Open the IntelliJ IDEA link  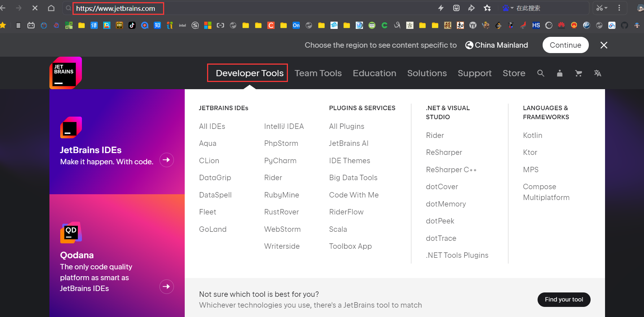pyautogui.click(x=284, y=126)
